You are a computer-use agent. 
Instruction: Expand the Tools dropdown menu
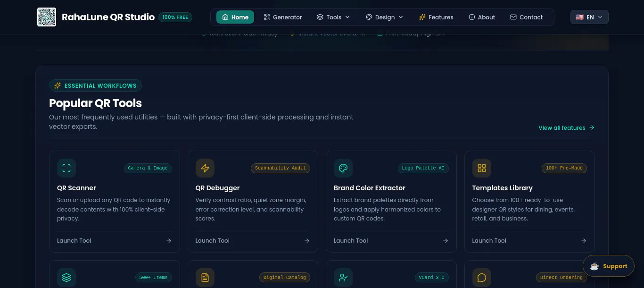[x=333, y=17]
